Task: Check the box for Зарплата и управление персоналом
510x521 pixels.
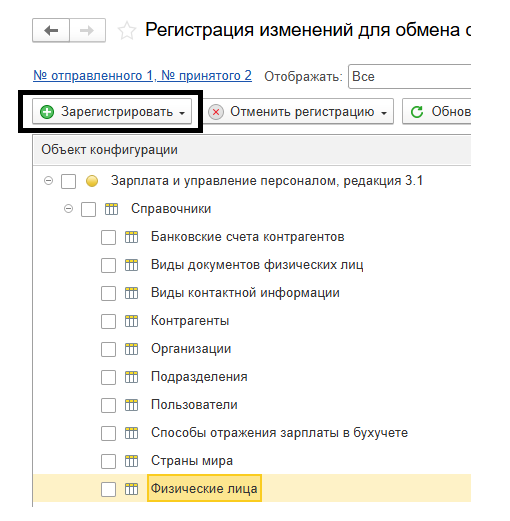Action: click(68, 182)
